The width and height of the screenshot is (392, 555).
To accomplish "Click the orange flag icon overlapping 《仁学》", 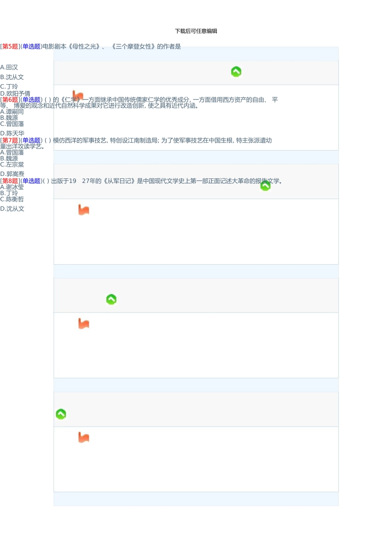I will pos(78,95).
